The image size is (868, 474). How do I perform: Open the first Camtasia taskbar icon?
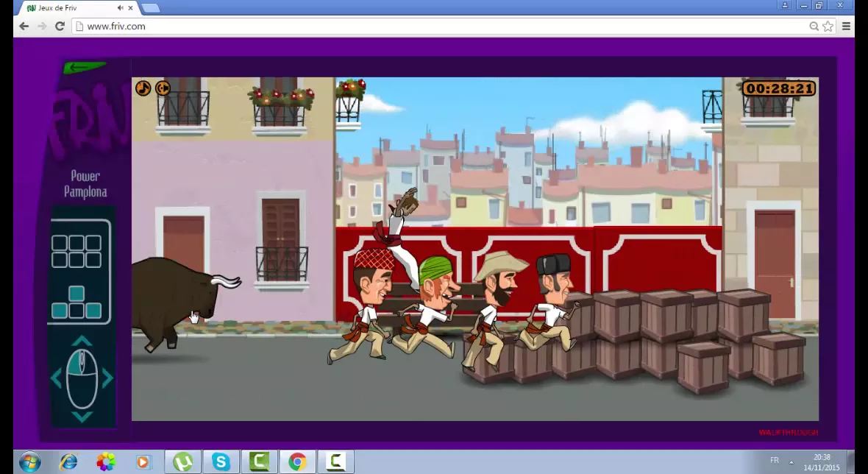coord(259,461)
